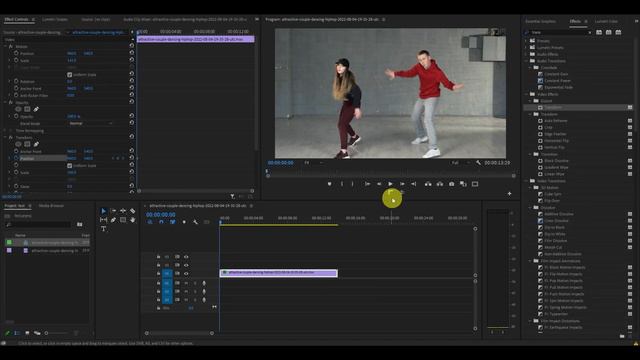The height and width of the screenshot is (360, 640).
Task: Toggle Linked Selection in the timeline
Action: pyautogui.click(x=173, y=222)
